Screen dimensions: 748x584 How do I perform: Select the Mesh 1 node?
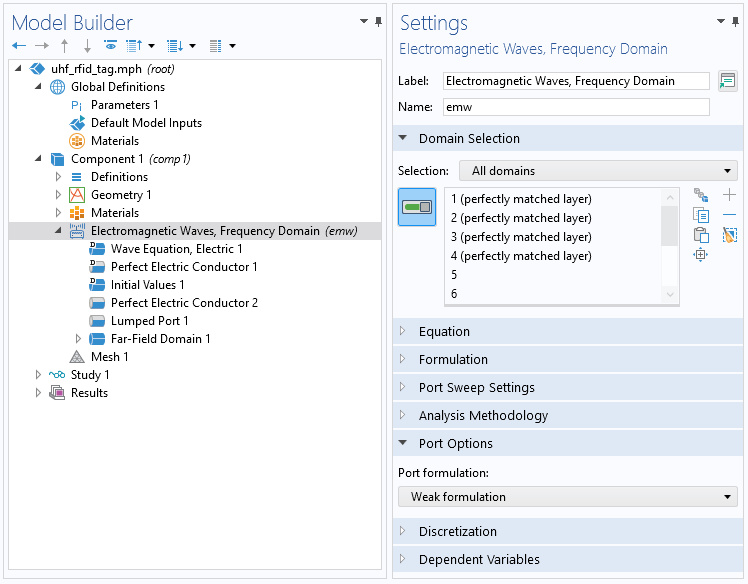click(x=109, y=357)
